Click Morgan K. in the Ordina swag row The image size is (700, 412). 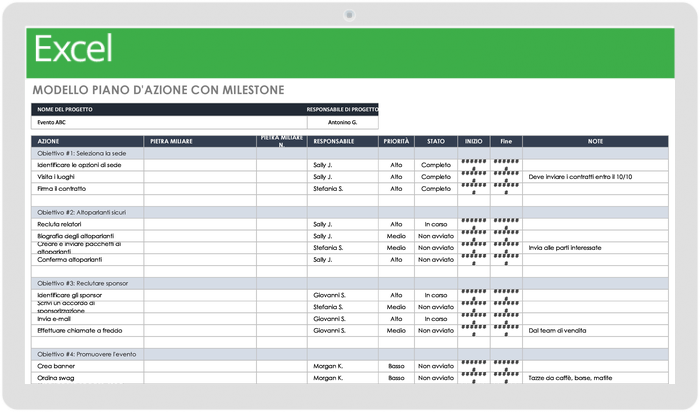(328, 378)
